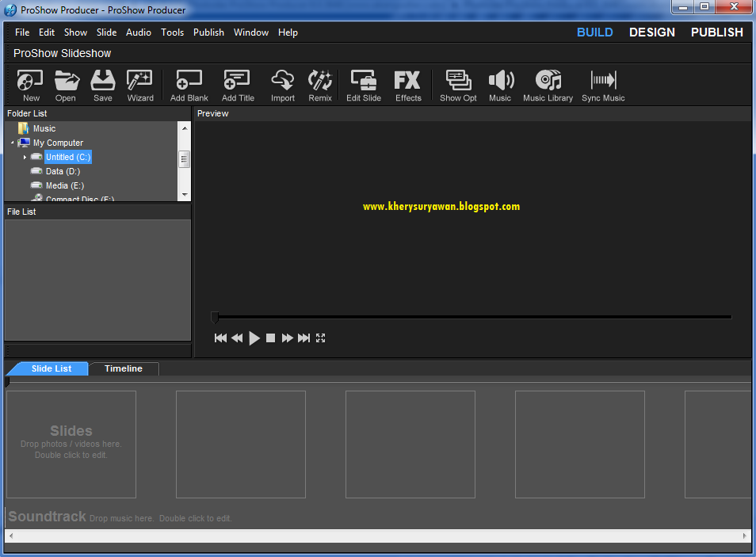Screen dimensions: 756x557
Task: Stop the preview playback
Action: pos(270,338)
